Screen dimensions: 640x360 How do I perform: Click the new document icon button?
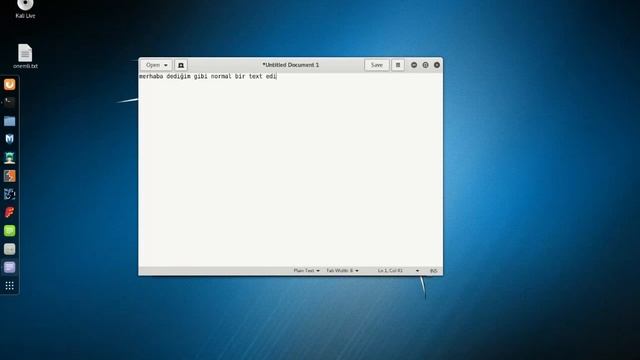181,65
